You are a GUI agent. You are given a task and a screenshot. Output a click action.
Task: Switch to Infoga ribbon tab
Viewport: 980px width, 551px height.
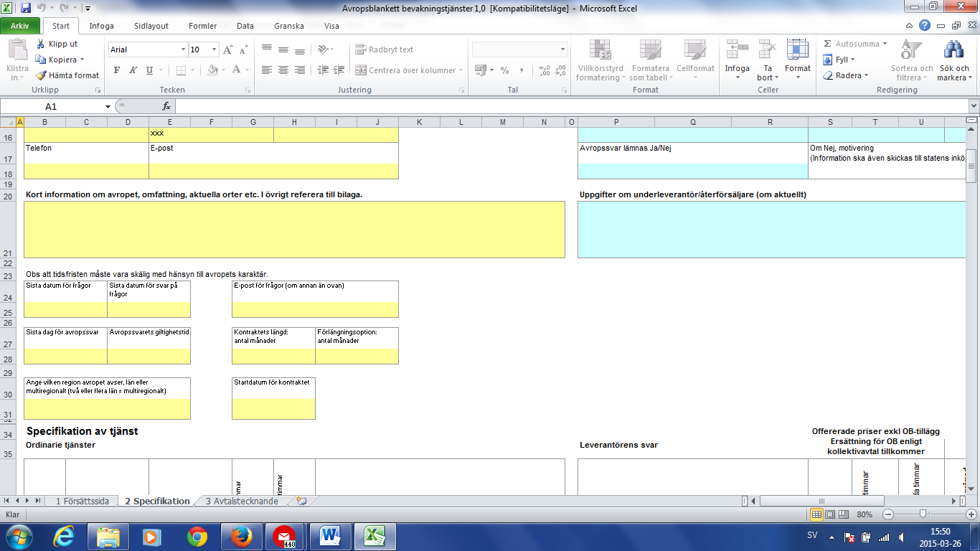(x=101, y=26)
